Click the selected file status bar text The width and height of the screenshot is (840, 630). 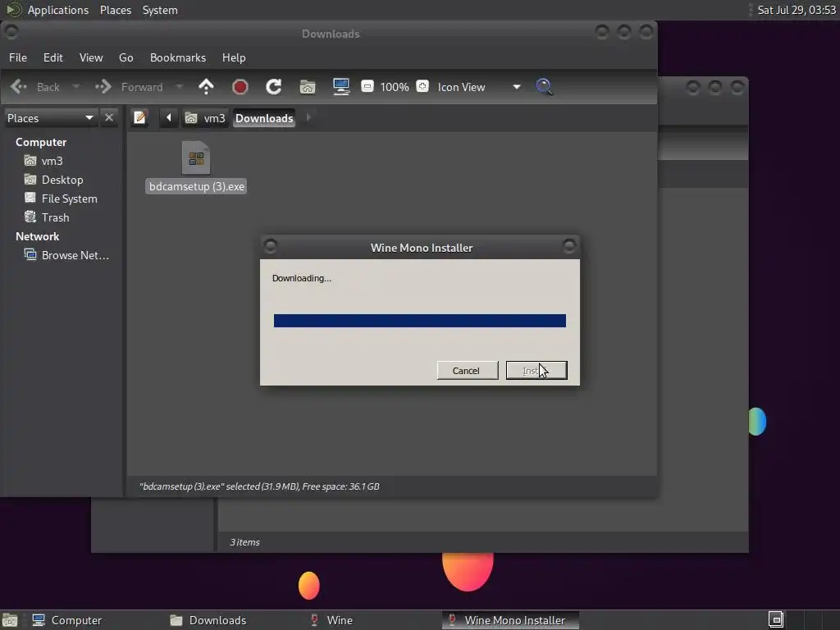coord(259,486)
